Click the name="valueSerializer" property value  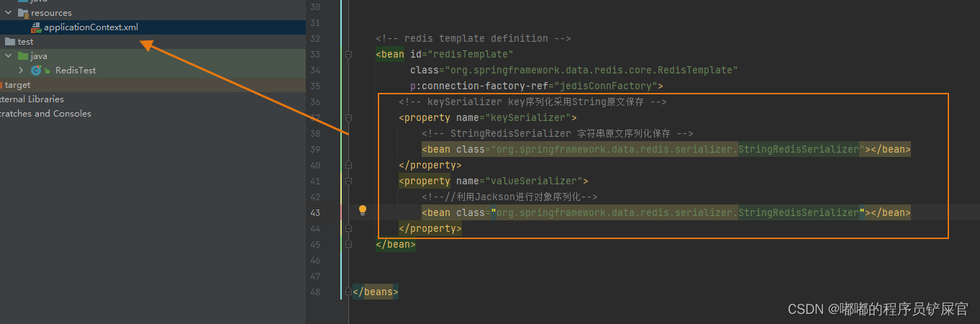tap(520, 181)
